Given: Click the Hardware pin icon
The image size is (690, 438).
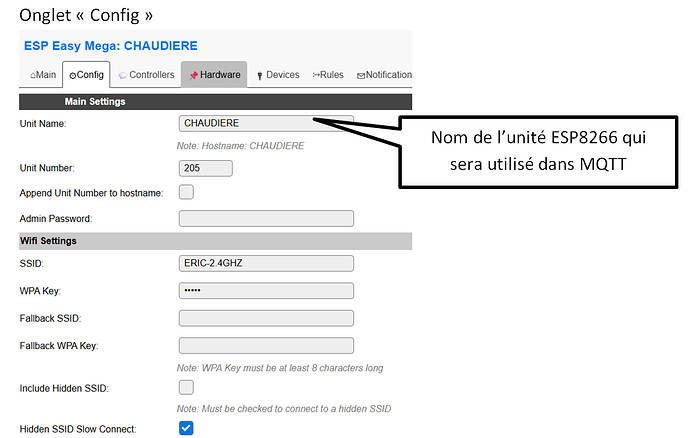Looking at the screenshot, I should pyautogui.click(x=193, y=75).
